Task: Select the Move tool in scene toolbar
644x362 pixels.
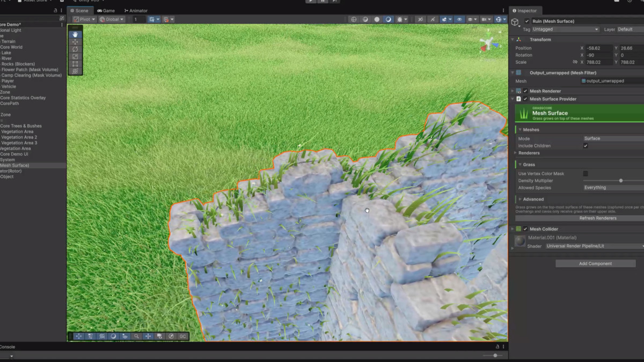Action: [x=75, y=42]
